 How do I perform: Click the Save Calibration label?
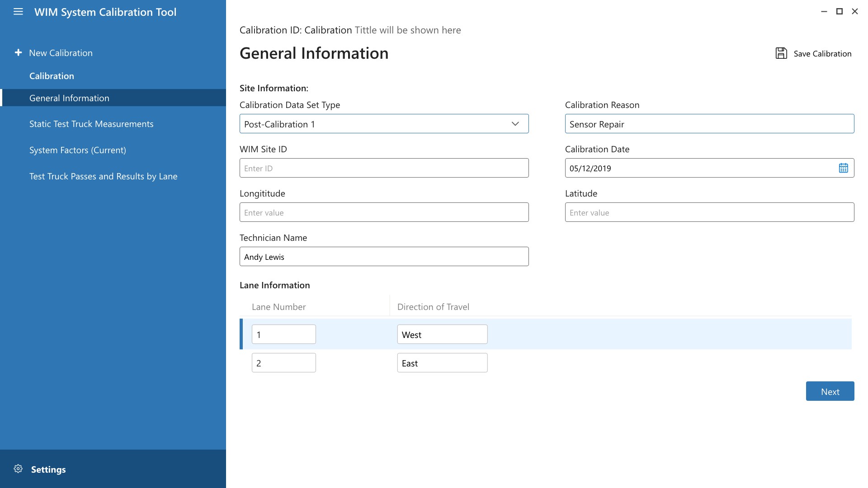822,54
